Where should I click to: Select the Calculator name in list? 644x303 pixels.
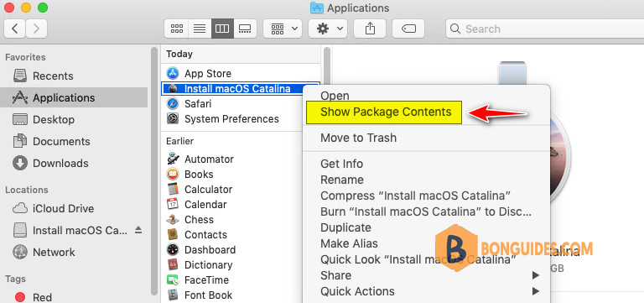click(208, 190)
